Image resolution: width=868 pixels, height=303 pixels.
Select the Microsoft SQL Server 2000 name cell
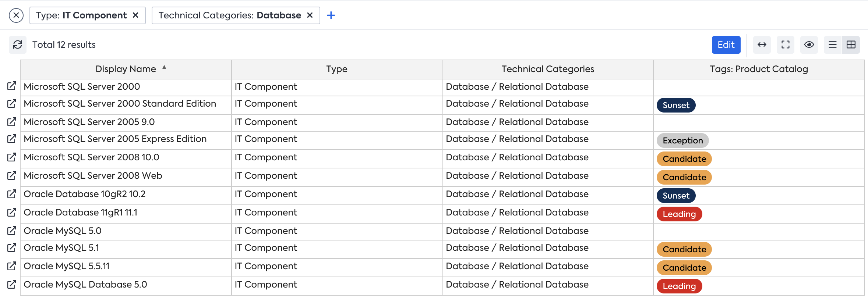(126, 87)
